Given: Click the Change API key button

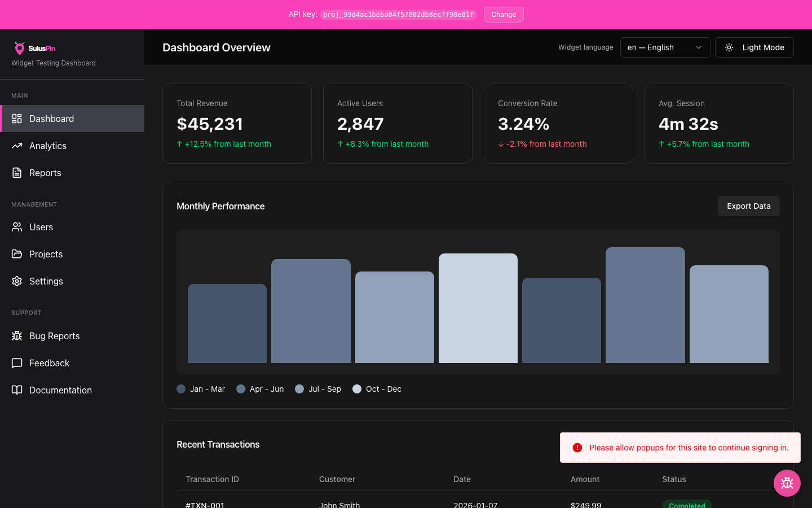Looking at the screenshot, I should [504, 15].
